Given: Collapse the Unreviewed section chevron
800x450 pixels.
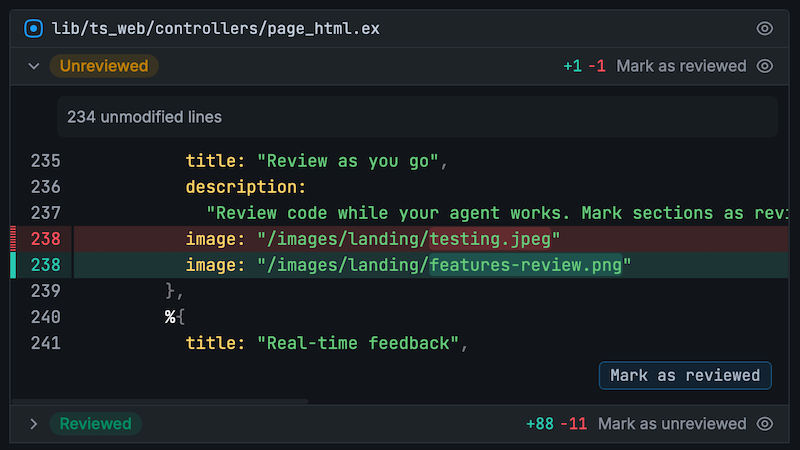Looking at the screenshot, I should (x=34, y=66).
